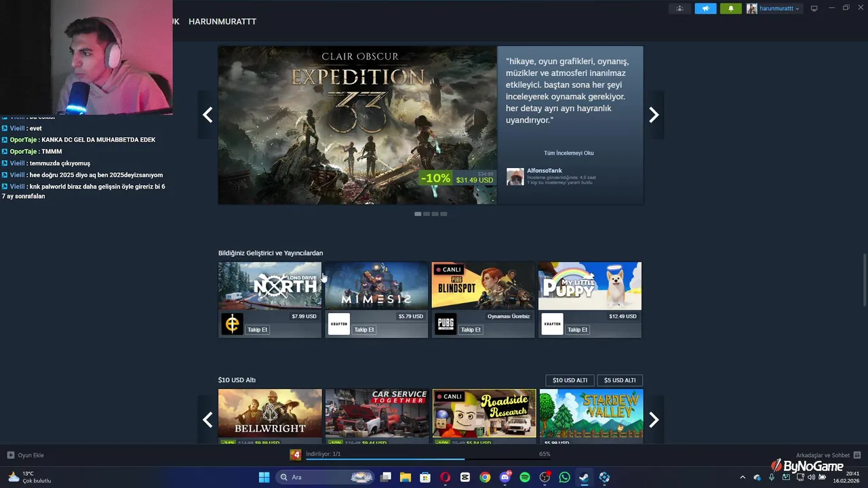Select the first carousel page dot
Image resolution: width=868 pixels, height=488 pixels.
418,214
